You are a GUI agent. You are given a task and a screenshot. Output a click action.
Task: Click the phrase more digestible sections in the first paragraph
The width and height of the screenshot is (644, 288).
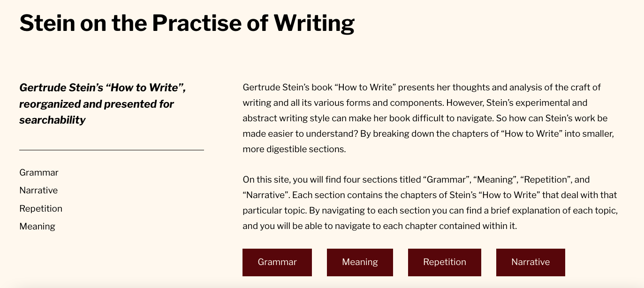[294, 149]
